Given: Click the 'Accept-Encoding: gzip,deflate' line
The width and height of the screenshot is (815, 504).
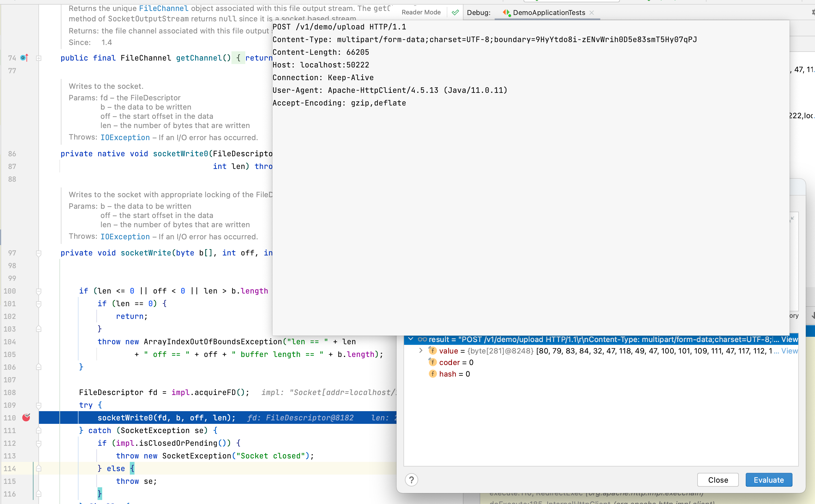Looking at the screenshot, I should (339, 103).
